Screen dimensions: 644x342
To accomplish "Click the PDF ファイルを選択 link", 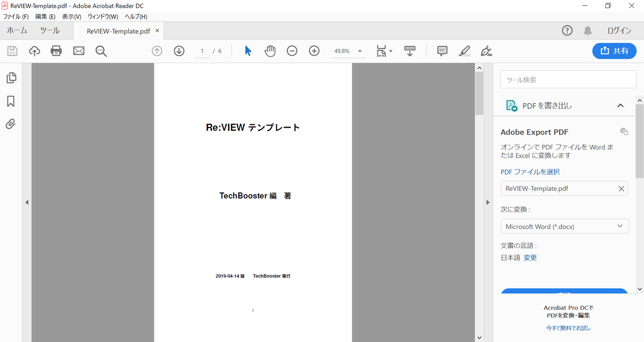I will tap(530, 172).
